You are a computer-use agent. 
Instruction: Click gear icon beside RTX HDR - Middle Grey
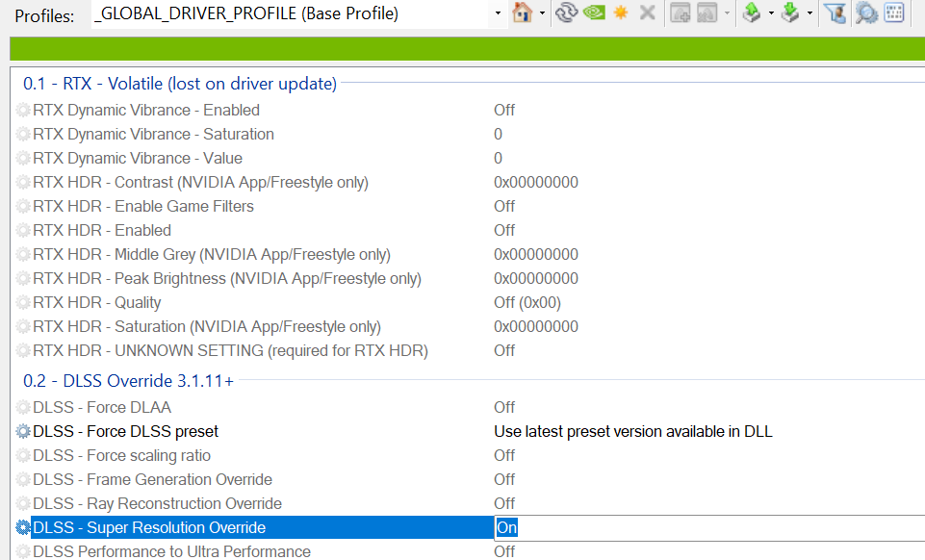coord(23,255)
